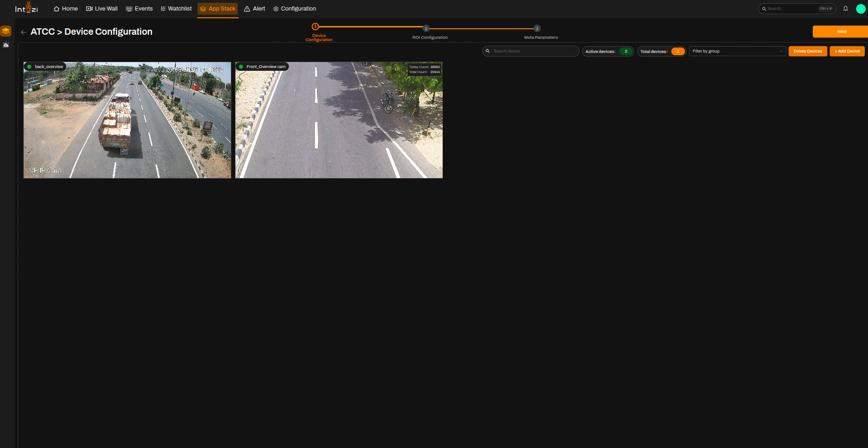Click the Search device field
The height and width of the screenshot is (448, 868).
point(531,51)
